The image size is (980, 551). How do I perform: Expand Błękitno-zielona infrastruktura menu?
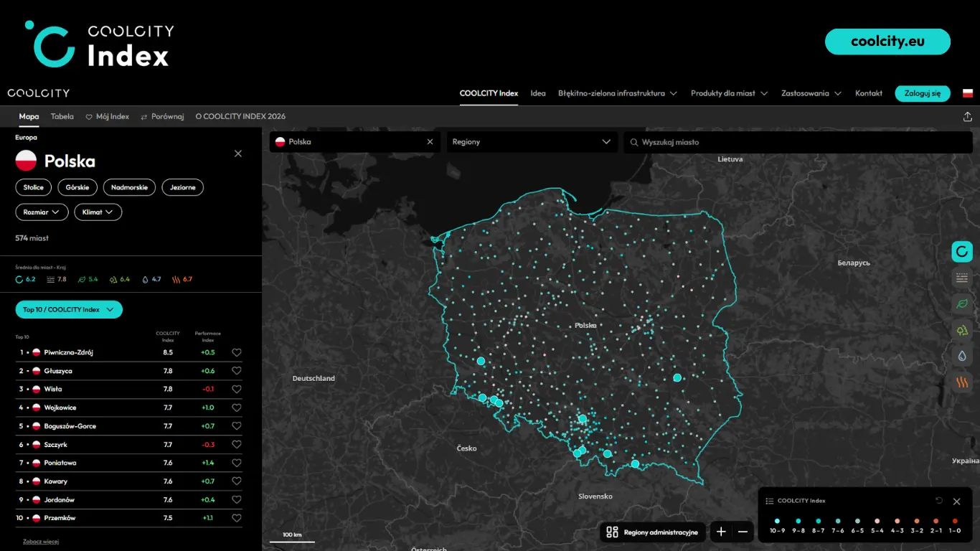tap(617, 93)
